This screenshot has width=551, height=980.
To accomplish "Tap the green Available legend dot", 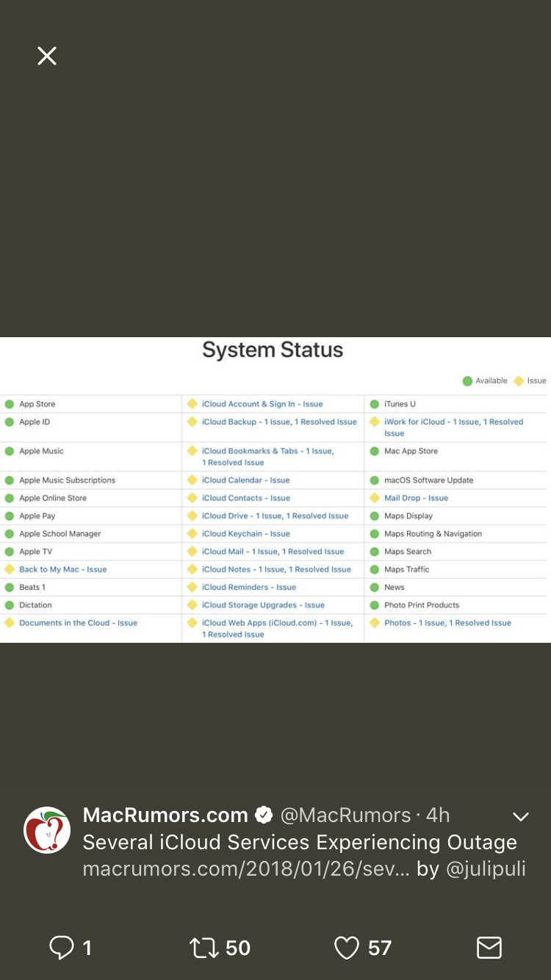I will (x=467, y=381).
